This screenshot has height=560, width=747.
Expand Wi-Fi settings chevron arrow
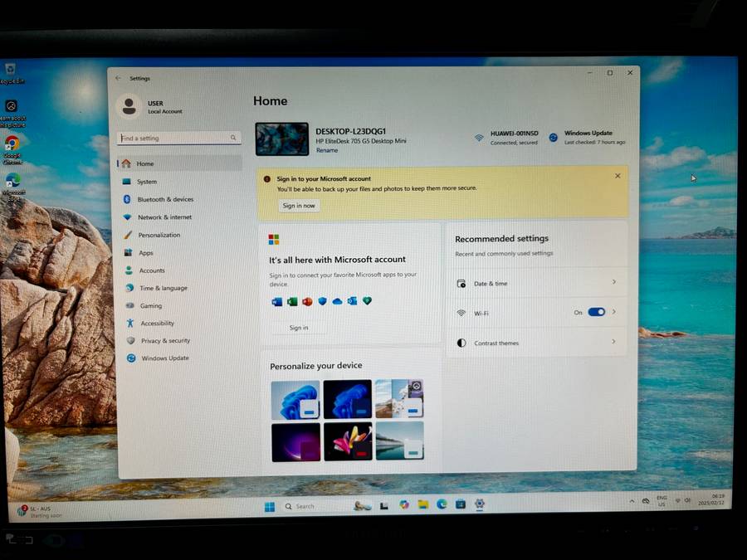614,312
